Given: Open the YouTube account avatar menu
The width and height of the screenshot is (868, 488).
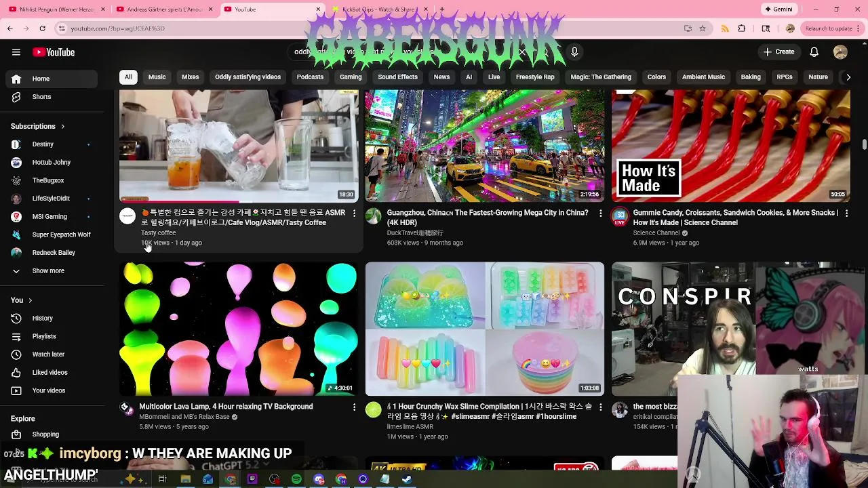Looking at the screenshot, I should tap(840, 52).
